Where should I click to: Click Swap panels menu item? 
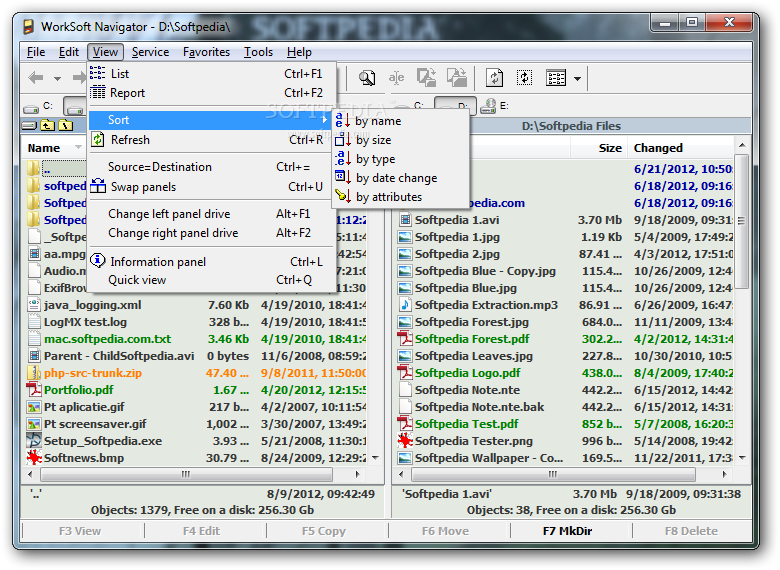pos(212,187)
